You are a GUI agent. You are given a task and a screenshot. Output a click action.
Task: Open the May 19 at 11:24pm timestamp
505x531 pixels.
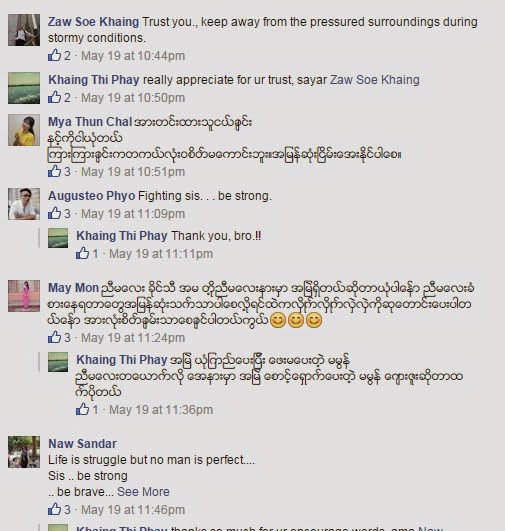(x=133, y=338)
